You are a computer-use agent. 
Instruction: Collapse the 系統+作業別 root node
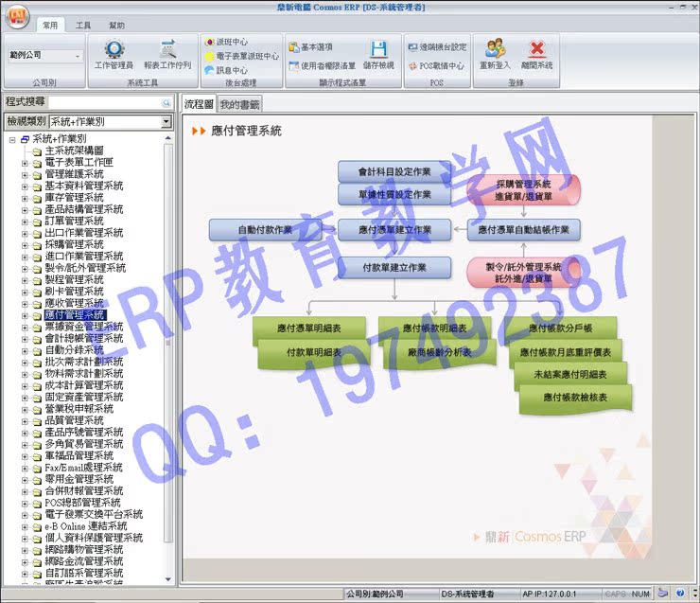12,140
